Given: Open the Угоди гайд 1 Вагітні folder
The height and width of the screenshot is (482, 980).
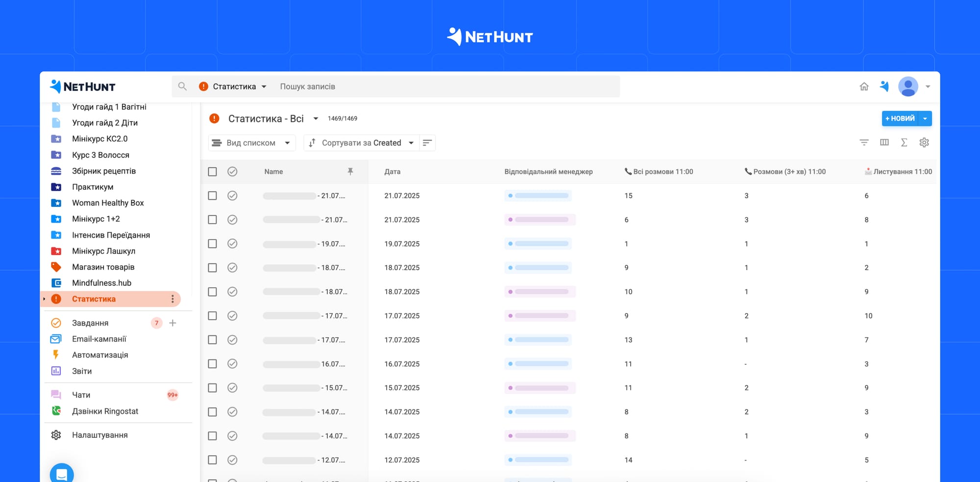Looking at the screenshot, I should tap(109, 107).
